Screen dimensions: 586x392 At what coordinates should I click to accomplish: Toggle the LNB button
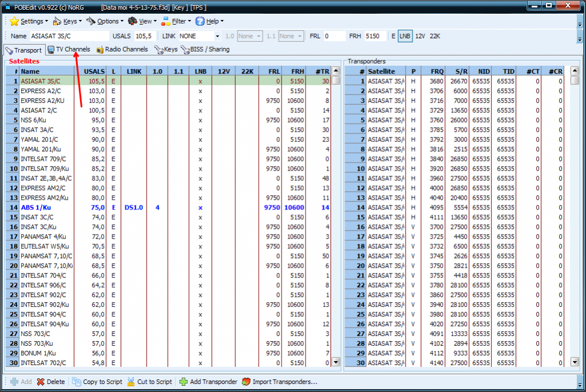pyautogui.click(x=405, y=36)
